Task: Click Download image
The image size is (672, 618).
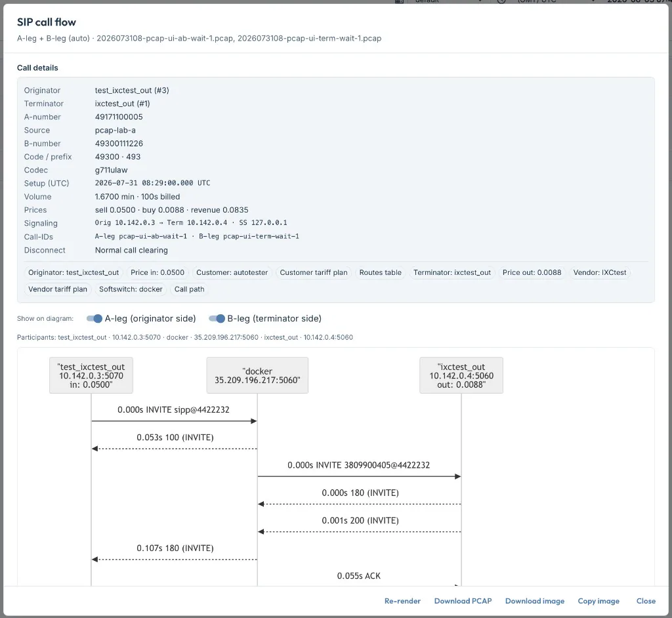Action: tap(534, 601)
